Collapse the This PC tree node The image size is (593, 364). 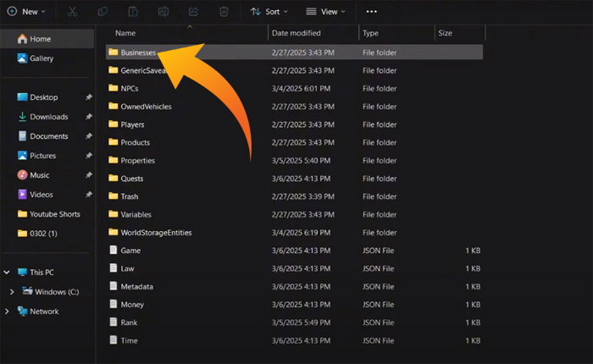point(8,273)
